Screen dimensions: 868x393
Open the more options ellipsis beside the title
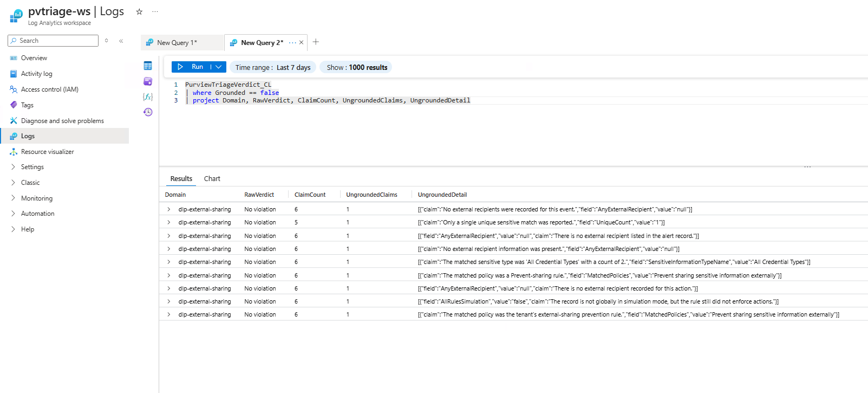155,11
